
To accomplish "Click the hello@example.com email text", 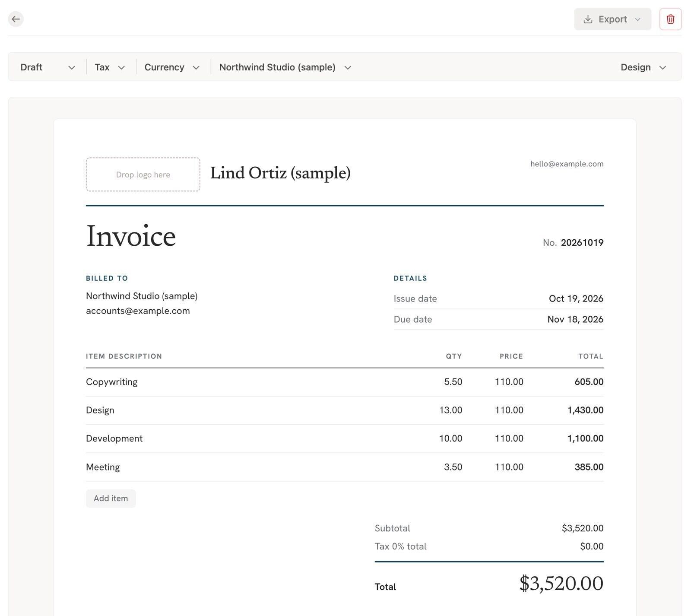I will point(567,164).
